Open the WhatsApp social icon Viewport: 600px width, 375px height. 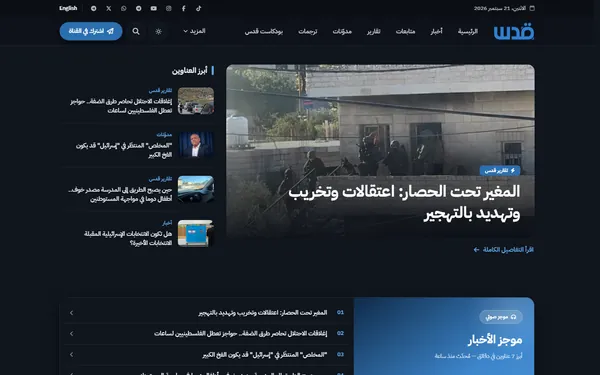point(124,8)
